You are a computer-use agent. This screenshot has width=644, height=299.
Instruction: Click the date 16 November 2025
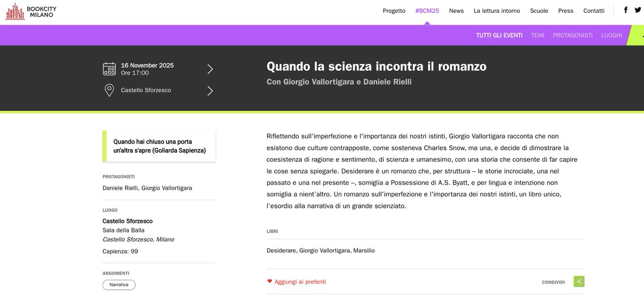(148, 65)
